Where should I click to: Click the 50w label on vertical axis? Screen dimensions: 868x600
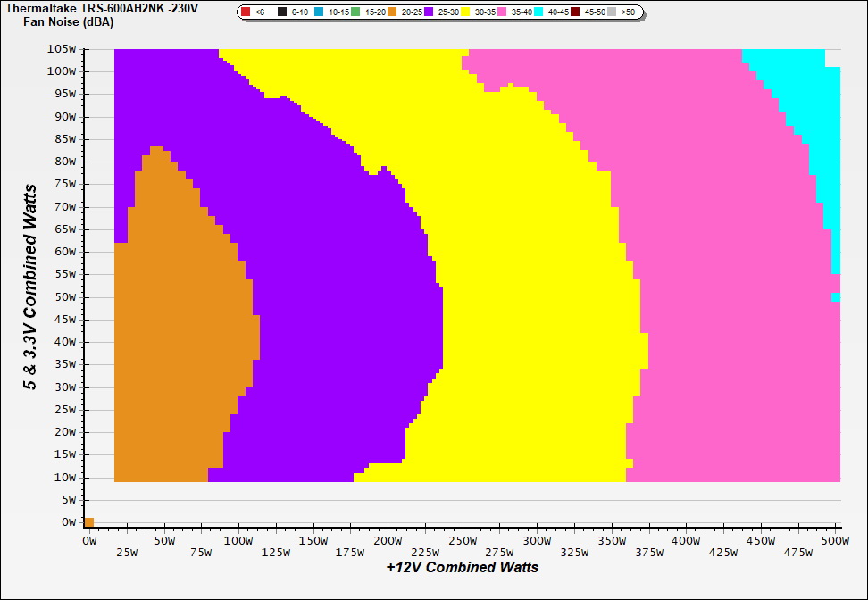pos(65,297)
